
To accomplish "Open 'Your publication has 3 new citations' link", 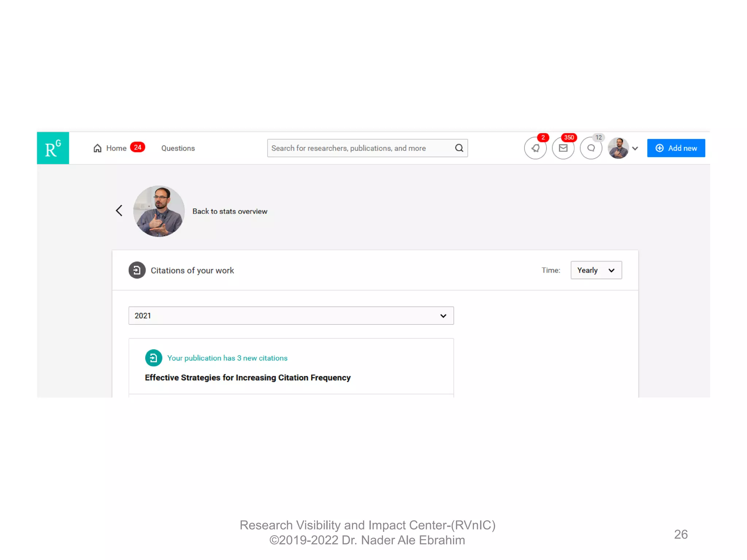I will (x=227, y=358).
